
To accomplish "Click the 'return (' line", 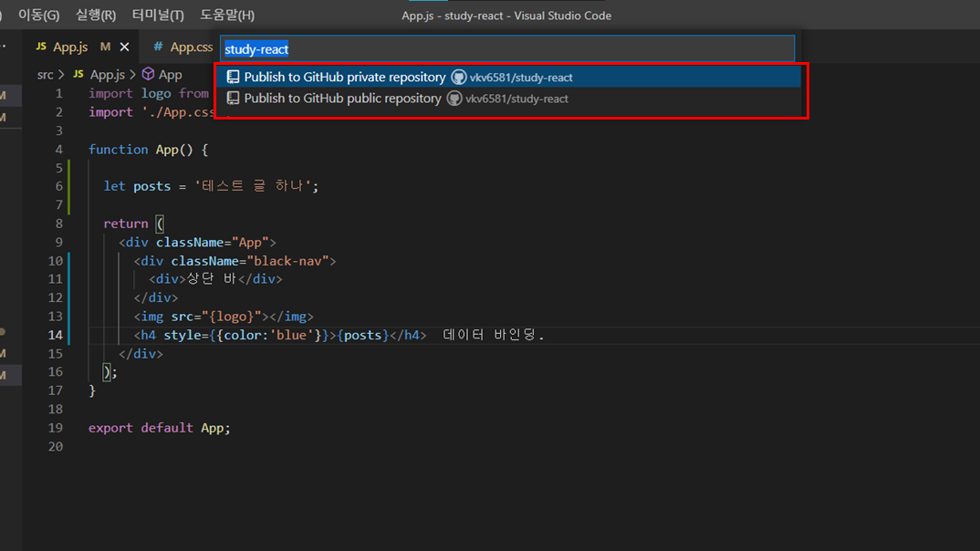I will point(133,224).
